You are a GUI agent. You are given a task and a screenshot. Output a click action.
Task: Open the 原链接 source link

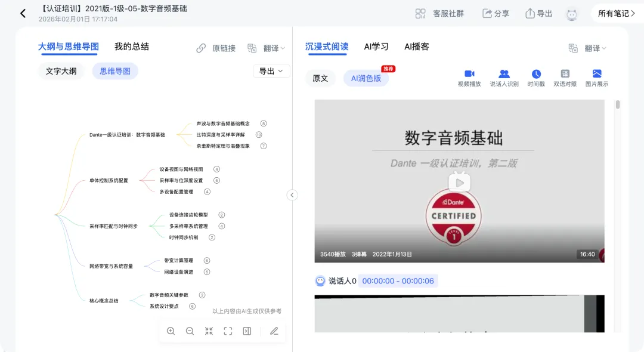(x=216, y=48)
